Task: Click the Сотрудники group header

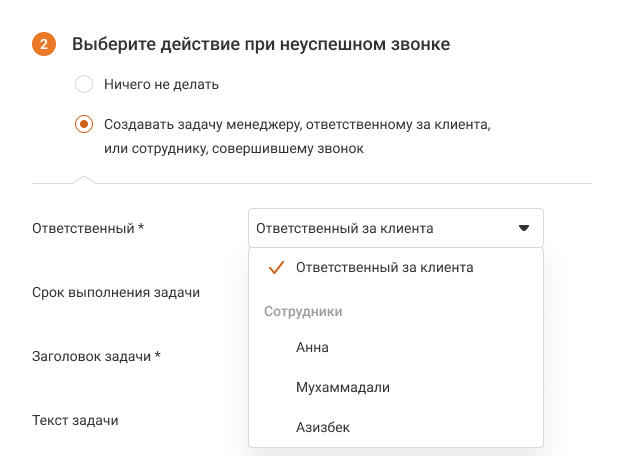Action: (303, 311)
